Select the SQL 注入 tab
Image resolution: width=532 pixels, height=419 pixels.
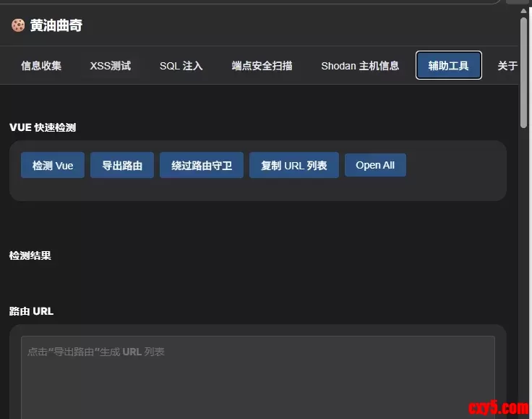coord(181,66)
